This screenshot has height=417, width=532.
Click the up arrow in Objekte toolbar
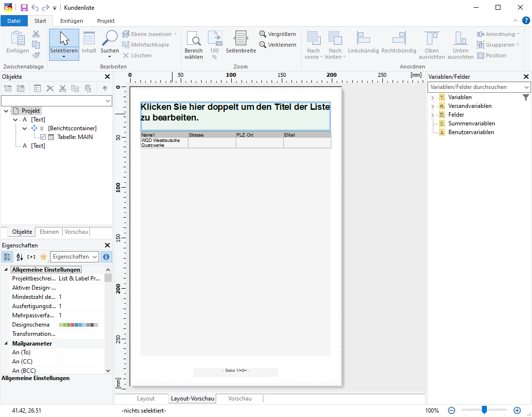click(x=105, y=88)
